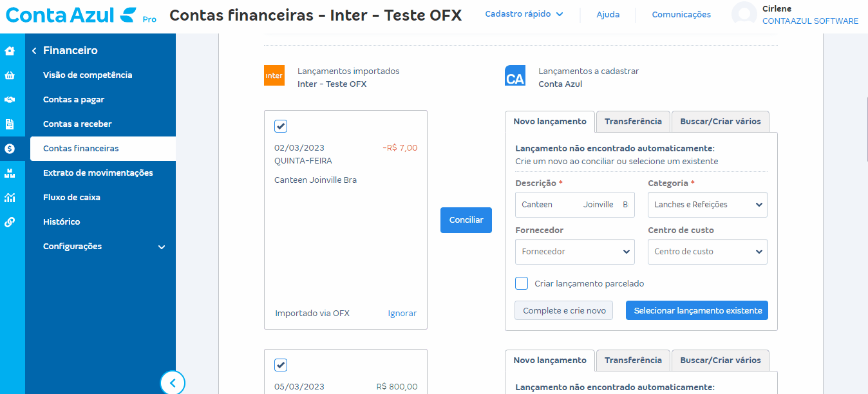Open the handshake sidebar icon
The height and width of the screenshot is (394, 868).
pyautogui.click(x=10, y=100)
